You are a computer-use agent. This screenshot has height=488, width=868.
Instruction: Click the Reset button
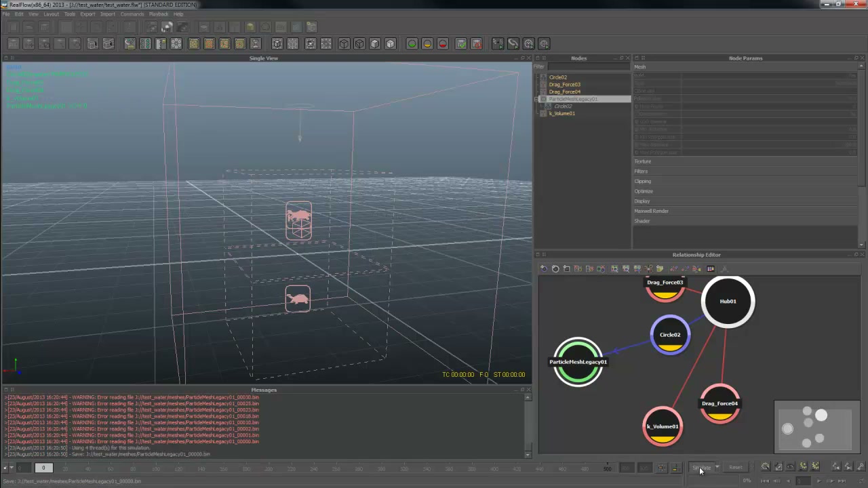pos(736,468)
